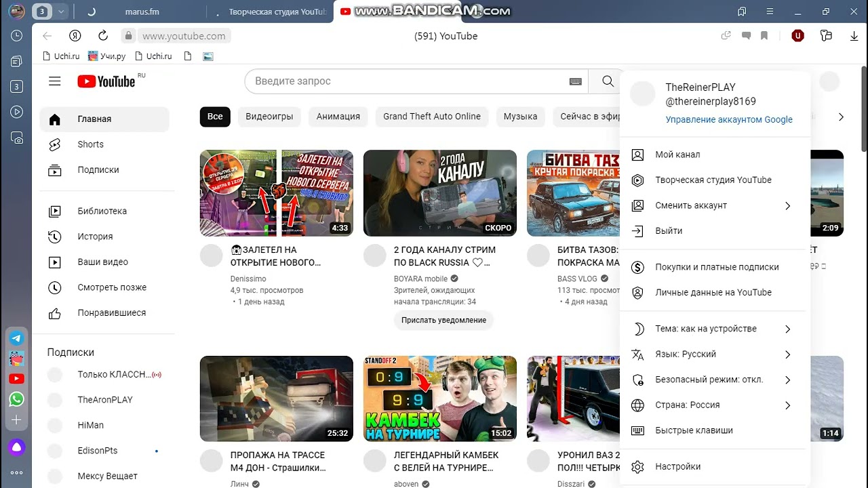The image size is (868, 488).
Task: Switch to the marus.fm browser tab
Action: pos(141,12)
